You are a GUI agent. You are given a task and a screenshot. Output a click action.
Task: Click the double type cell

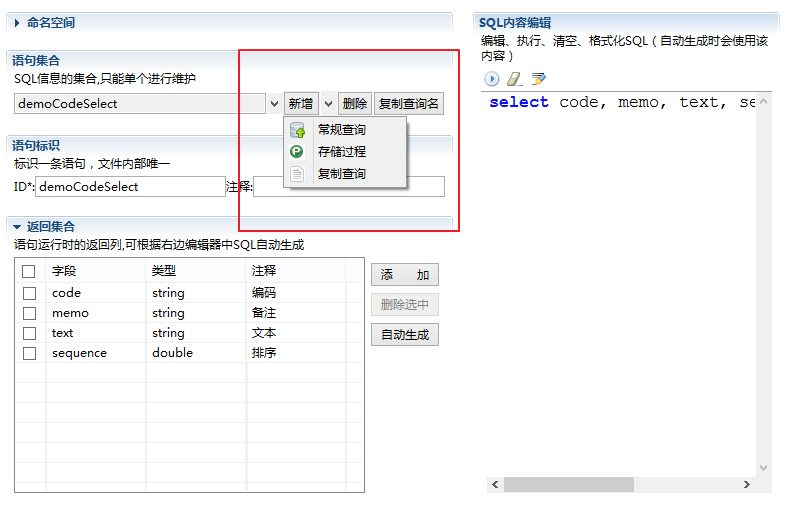pos(172,353)
